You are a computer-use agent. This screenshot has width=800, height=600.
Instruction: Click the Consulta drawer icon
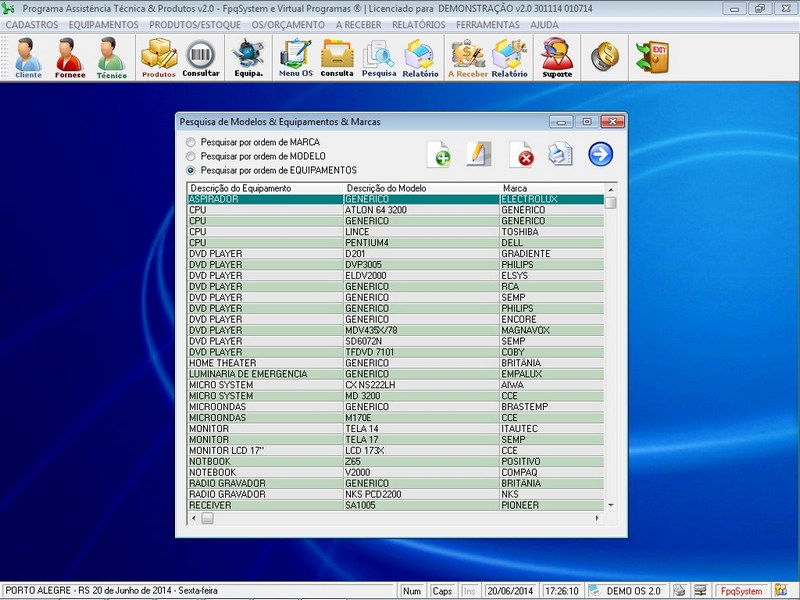pyautogui.click(x=337, y=58)
